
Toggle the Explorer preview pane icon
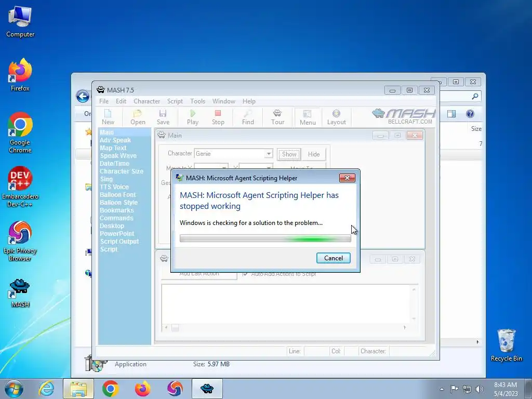(451, 114)
